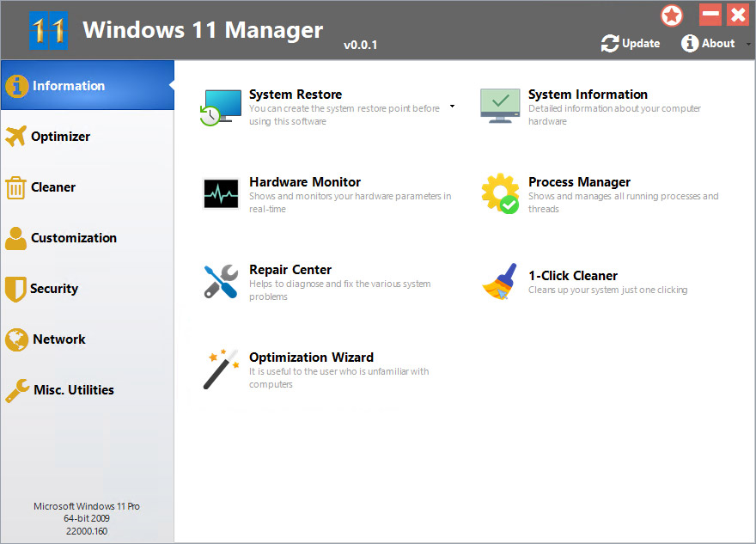Expand the arrow next to About
This screenshot has width=756, height=544.
(749, 44)
